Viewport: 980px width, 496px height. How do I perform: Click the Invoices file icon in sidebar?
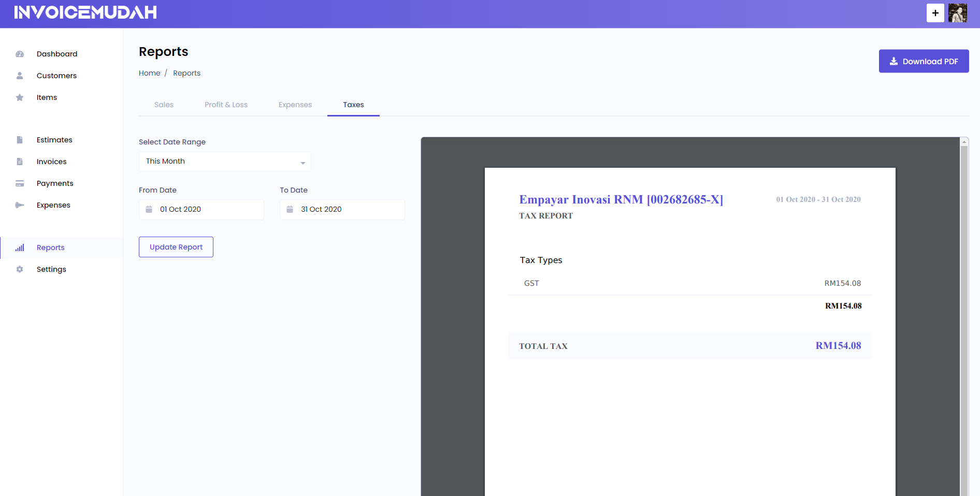(x=20, y=162)
